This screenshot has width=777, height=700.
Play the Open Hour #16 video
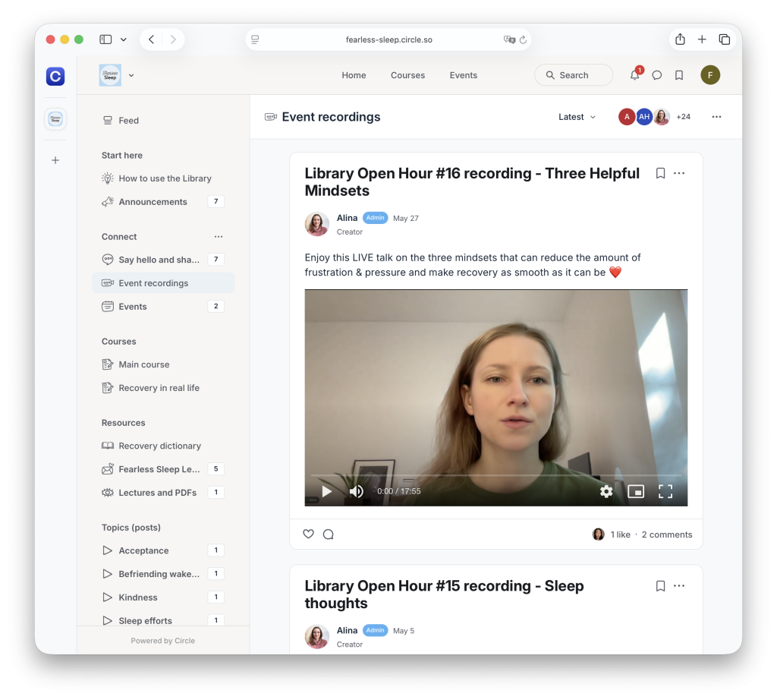click(x=326, y=491)
